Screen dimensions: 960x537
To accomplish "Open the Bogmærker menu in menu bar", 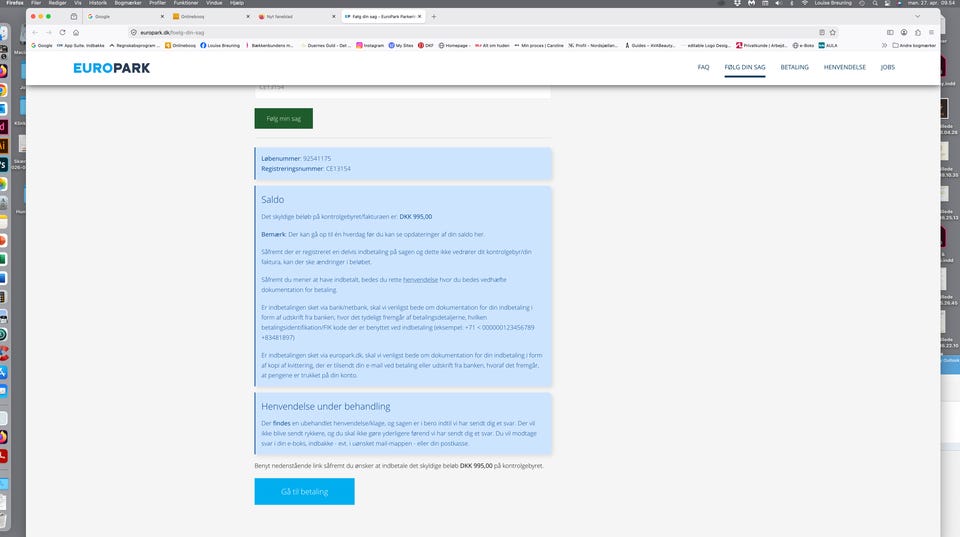I will point(128,3).
